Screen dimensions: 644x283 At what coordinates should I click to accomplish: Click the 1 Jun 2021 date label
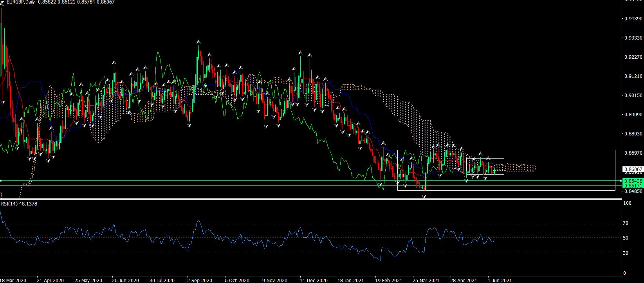point(499,280)
